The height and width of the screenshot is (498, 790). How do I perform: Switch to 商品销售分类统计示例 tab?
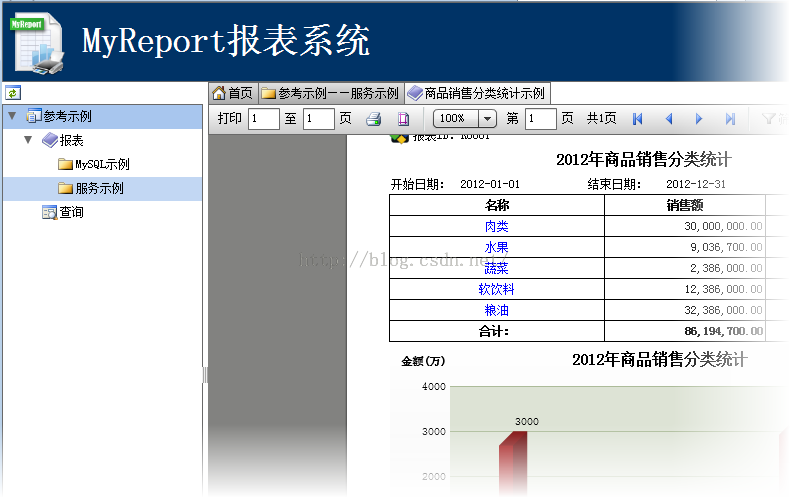point(477,93)
